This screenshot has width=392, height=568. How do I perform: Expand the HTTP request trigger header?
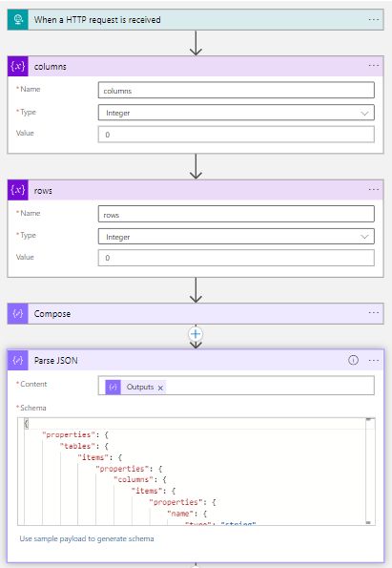click(196, 19)
